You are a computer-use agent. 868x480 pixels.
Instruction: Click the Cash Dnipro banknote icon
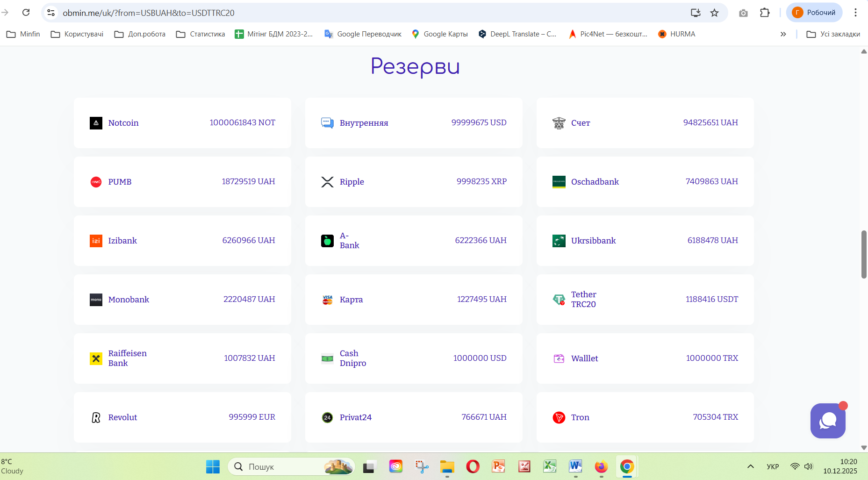pyautogui.click(x=327, y=358)
